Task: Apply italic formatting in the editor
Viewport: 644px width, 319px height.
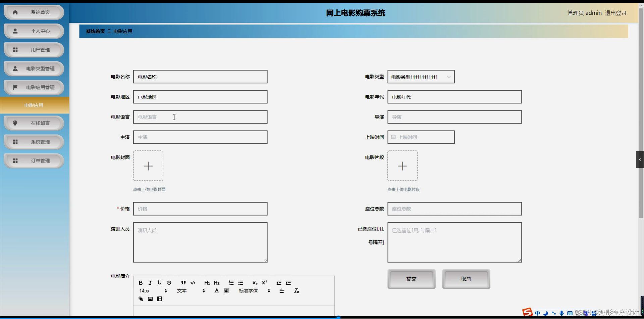Action: click(150, 282)
